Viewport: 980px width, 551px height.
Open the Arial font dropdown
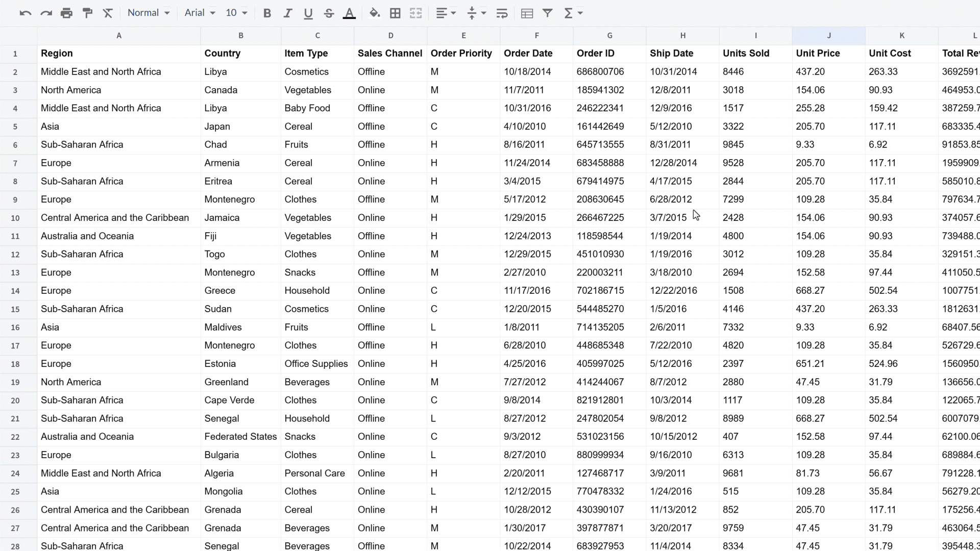tap(200, 13)
